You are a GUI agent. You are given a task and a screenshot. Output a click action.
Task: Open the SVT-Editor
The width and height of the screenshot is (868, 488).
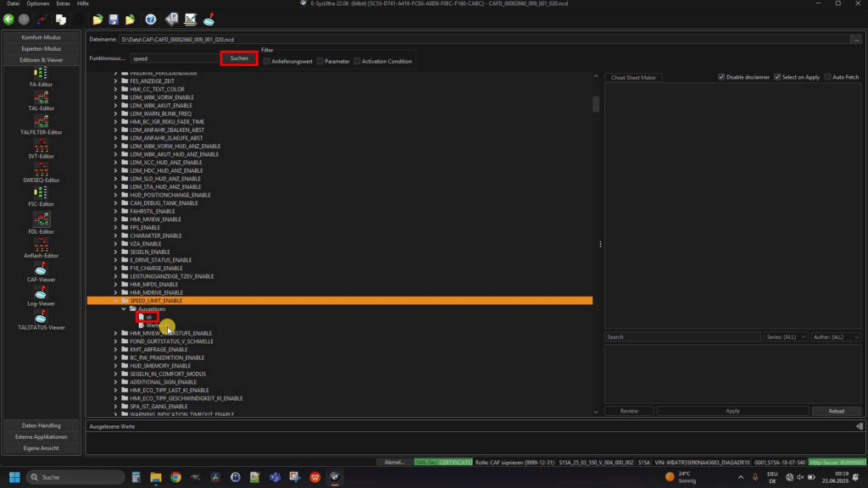[x=41, y=149]
